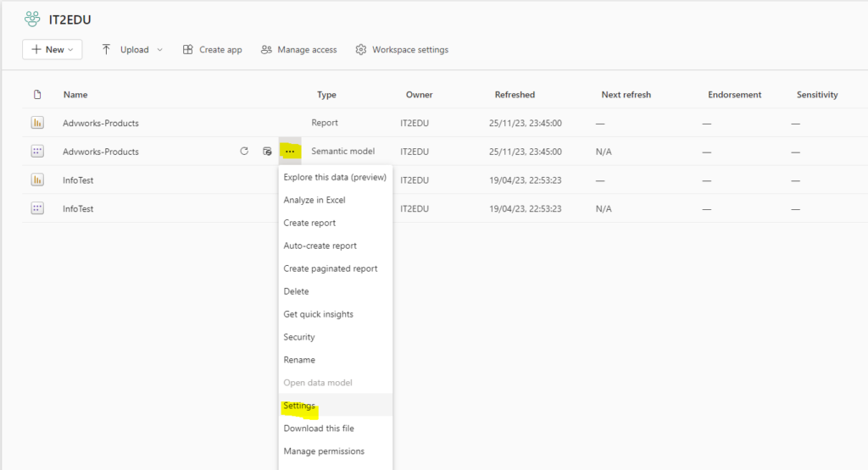Open Workspace settings
The height and width of the screenshot is (470, 868).
[x=402, y=50]
